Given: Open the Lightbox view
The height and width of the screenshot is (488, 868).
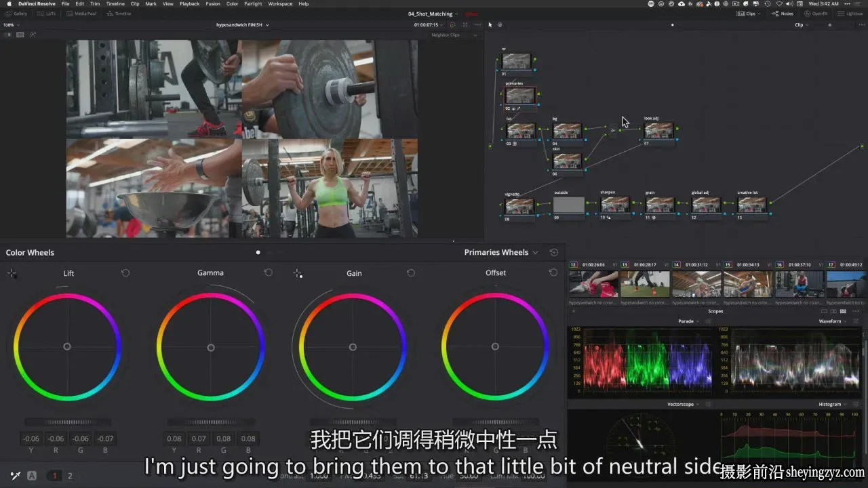Looking at the screenshot, I should (x=850, y=14).
